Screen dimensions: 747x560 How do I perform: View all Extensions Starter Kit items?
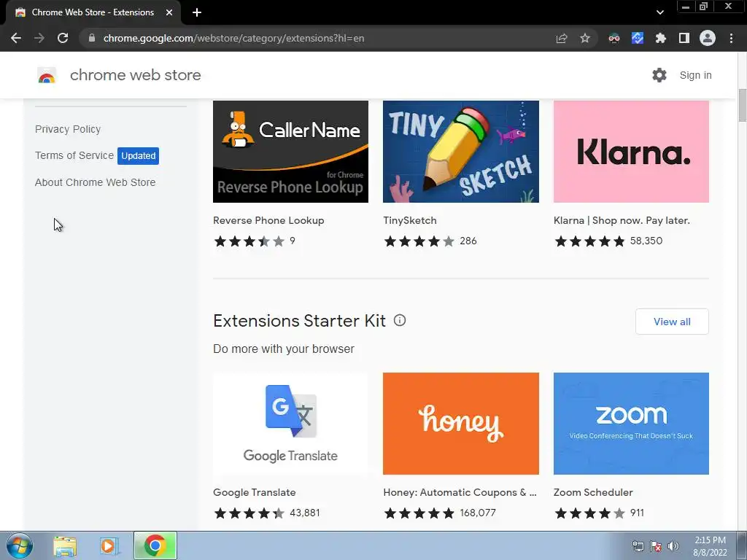coord(672,322)
